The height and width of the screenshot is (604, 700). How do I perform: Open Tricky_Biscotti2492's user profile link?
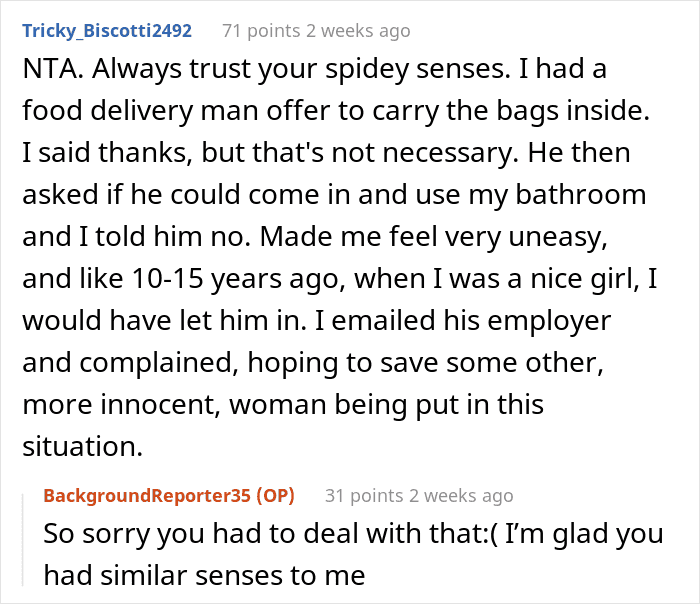tap(106, 30)
